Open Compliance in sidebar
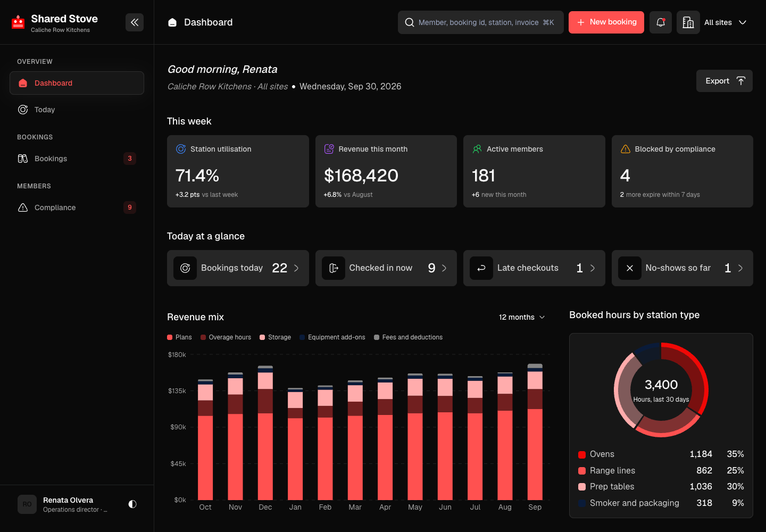 (77, 207)
